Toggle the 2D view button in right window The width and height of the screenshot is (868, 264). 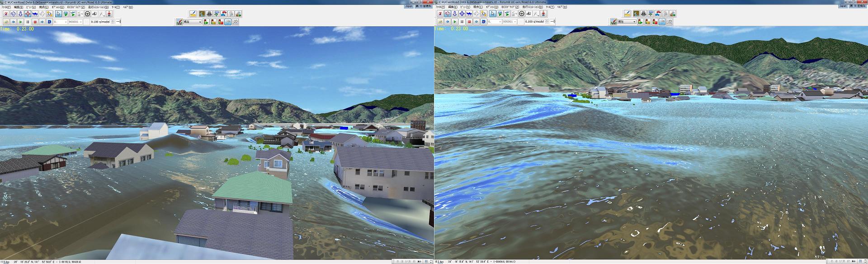tap(669, 22)
